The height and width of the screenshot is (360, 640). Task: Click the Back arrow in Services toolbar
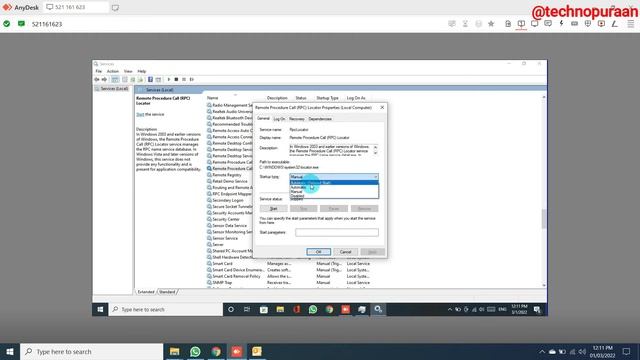coord(97,79)
